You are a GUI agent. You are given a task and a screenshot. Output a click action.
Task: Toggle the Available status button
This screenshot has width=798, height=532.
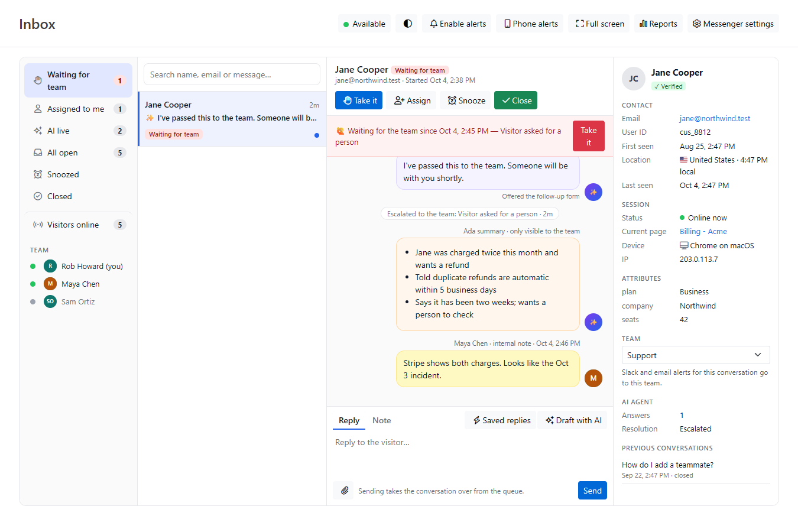point(364,24)
